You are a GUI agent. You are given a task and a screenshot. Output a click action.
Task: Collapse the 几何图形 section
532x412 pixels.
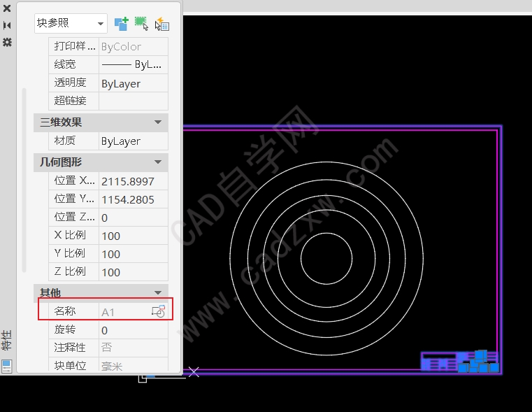pos(158,162)
